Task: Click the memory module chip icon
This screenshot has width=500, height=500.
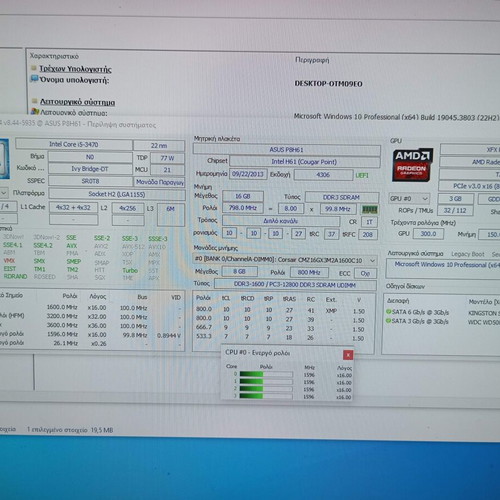Action: (370, 209)
